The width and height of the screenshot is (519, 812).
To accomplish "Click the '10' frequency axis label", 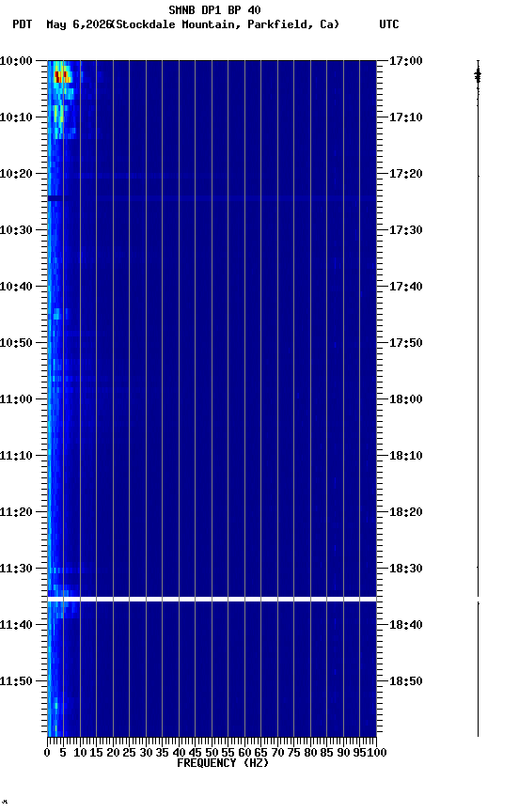I will coord(80,754).
